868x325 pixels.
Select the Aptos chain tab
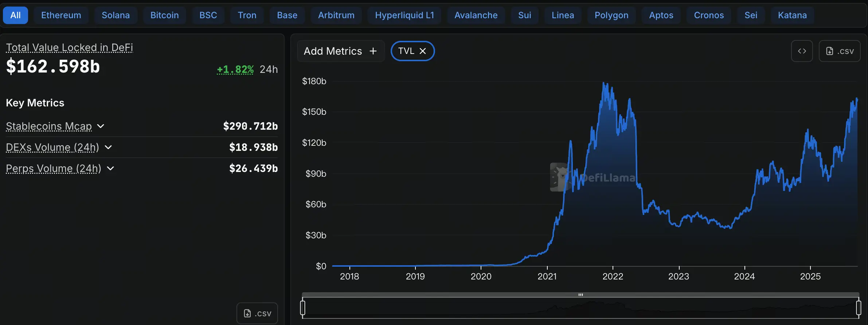pos(661,15)
